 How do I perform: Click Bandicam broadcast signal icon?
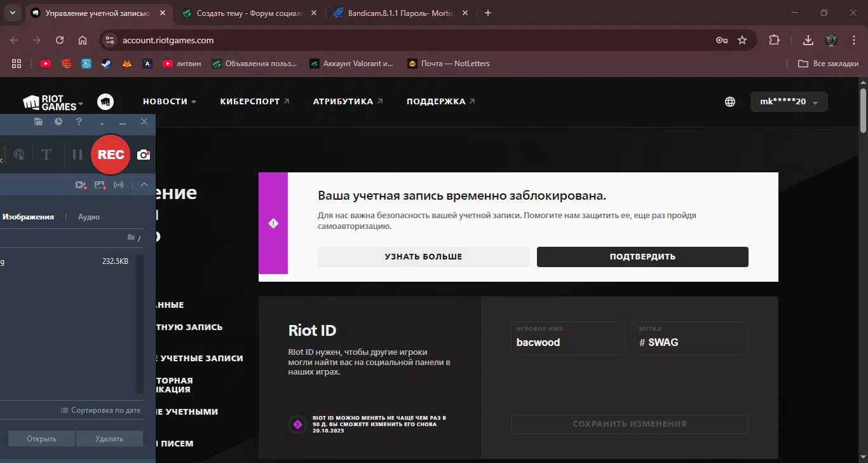(119, 185)
